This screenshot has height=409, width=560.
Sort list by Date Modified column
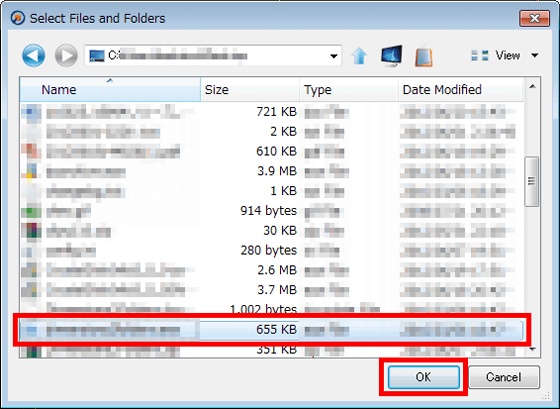point(460,89)
